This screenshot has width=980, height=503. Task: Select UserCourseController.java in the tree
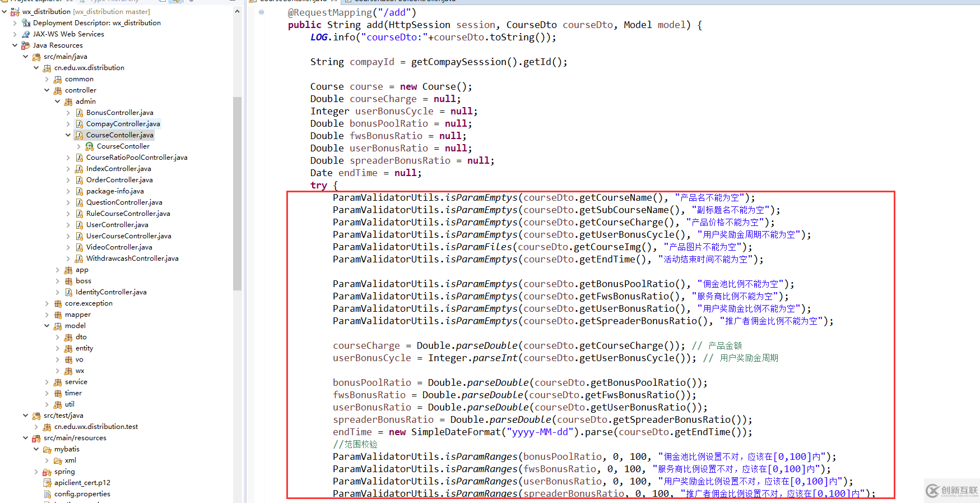pos(129,236)
